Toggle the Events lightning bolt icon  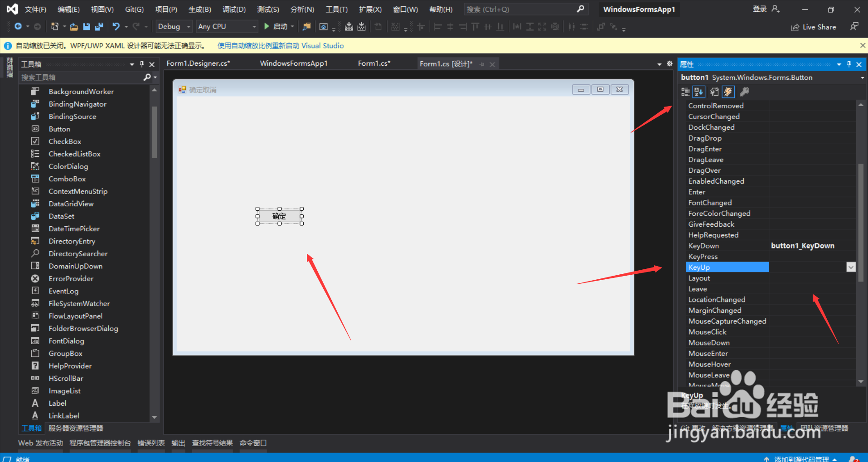tap(728, 92)
